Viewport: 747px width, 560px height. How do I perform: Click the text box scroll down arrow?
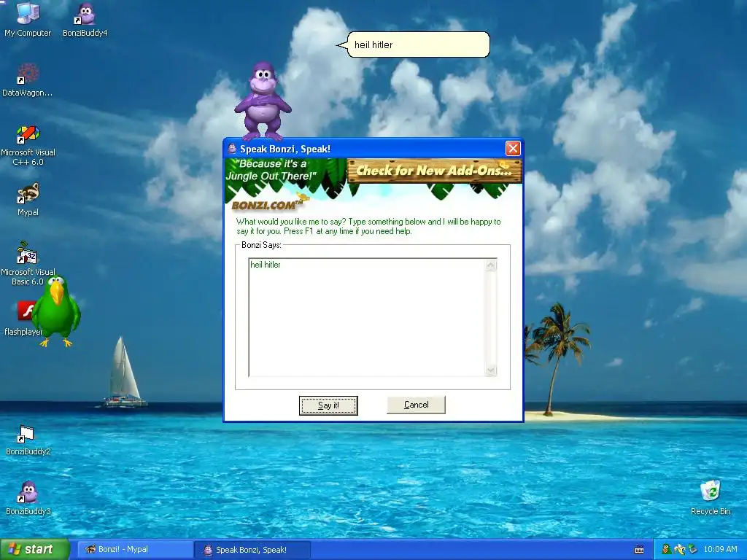coord(491,370)
